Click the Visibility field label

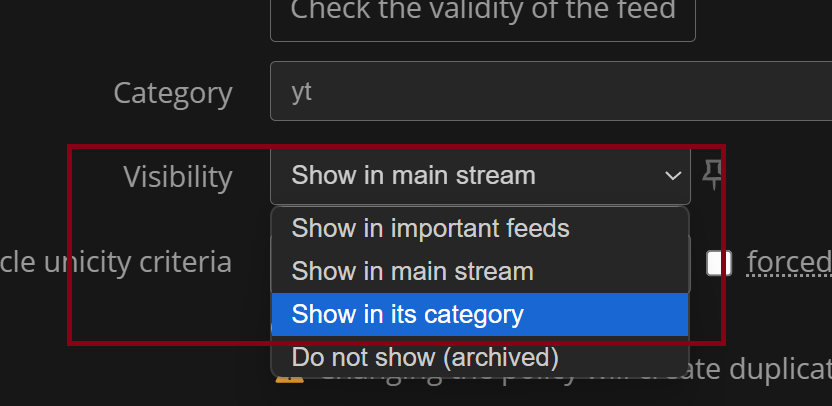pos(178,177)
